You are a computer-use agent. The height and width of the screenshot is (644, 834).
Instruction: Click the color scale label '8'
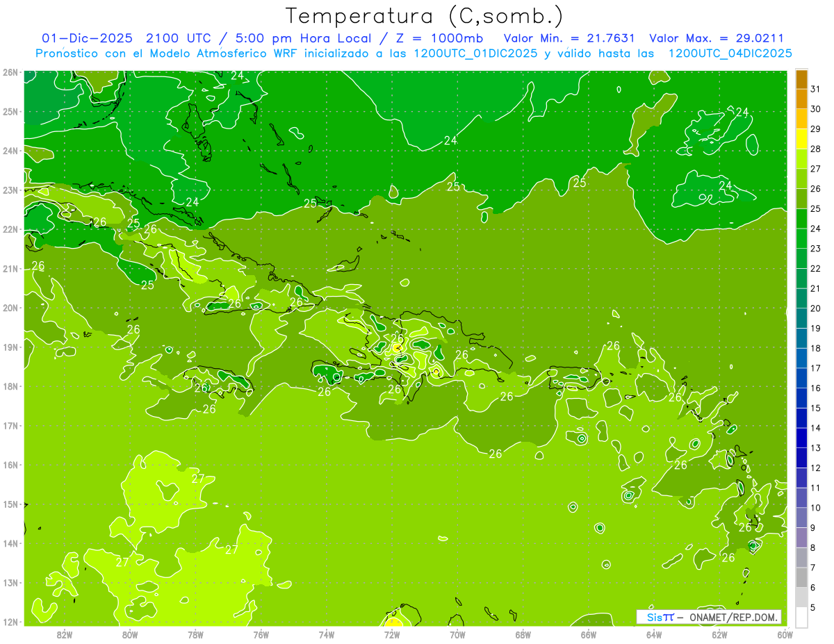pyautogui.click(x=813, y=548)
